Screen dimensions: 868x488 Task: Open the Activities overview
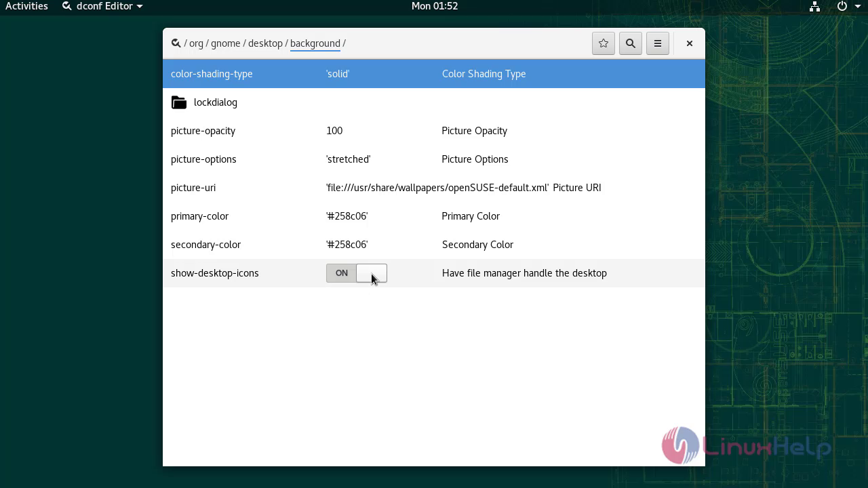[26, 6]
